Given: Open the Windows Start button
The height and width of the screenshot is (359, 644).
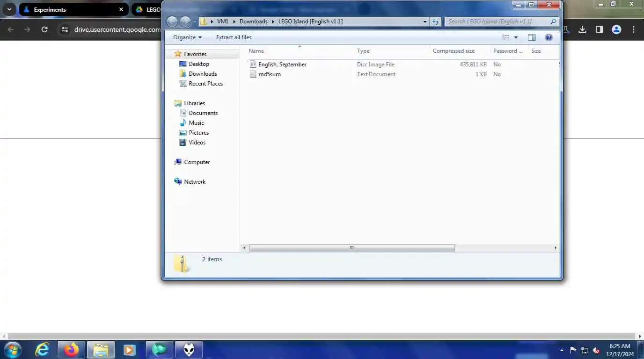Looking at the screenshot, I should tap(13, 350).
